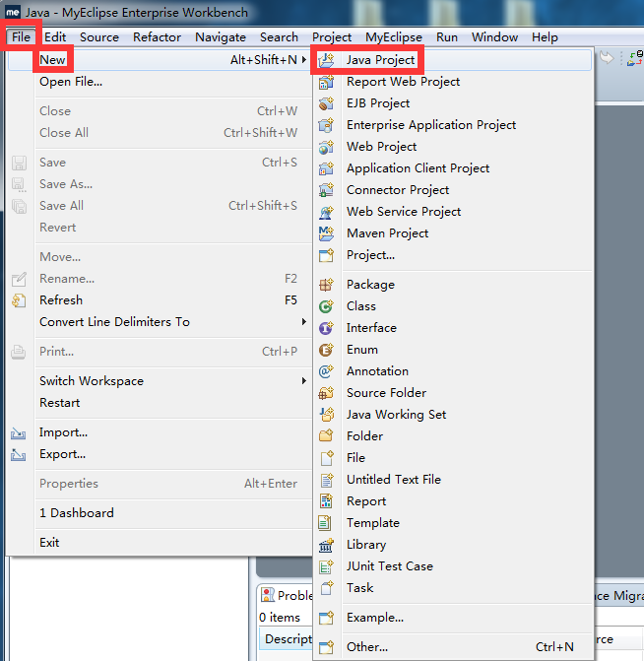644x661 pixels.
Task: Open the Navigate menu
Action: click(221, 37)
